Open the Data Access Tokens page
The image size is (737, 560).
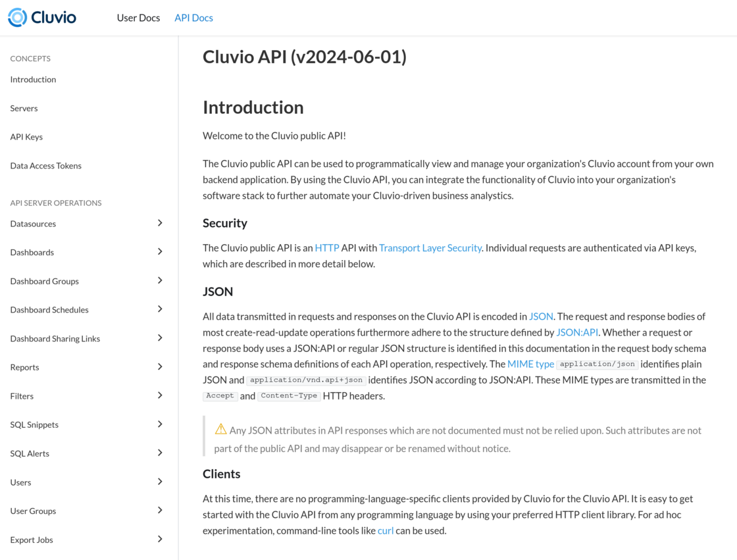[45, 165]
